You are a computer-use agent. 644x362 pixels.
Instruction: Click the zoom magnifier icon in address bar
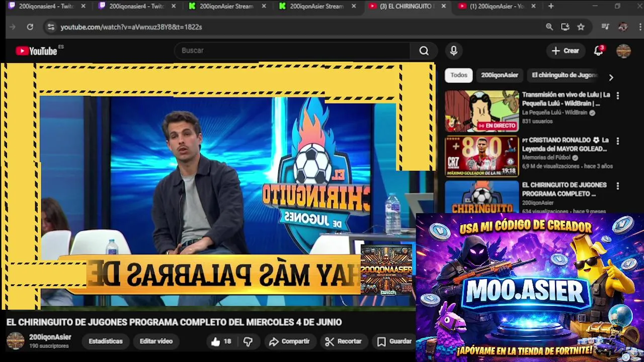click(549, 27)
